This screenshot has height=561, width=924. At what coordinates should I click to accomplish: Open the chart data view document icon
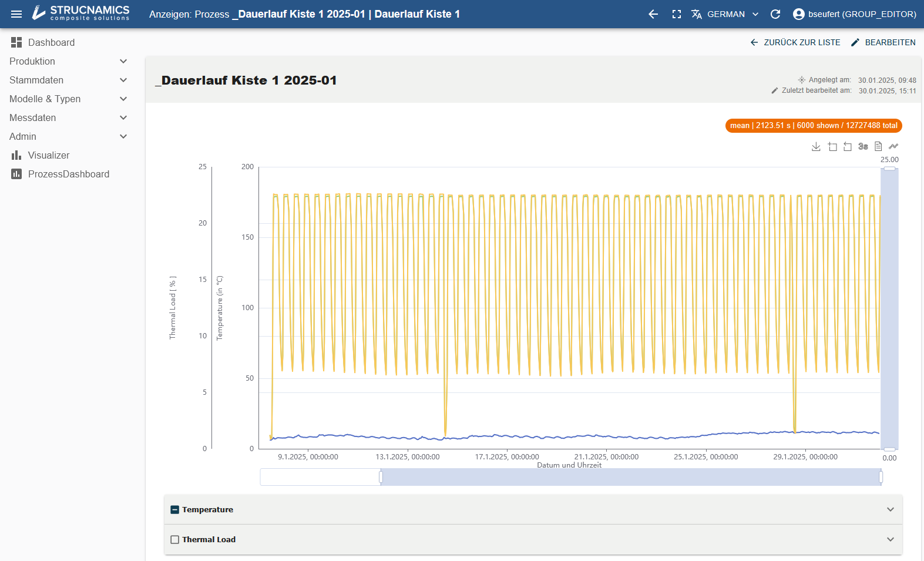(878, 147)
